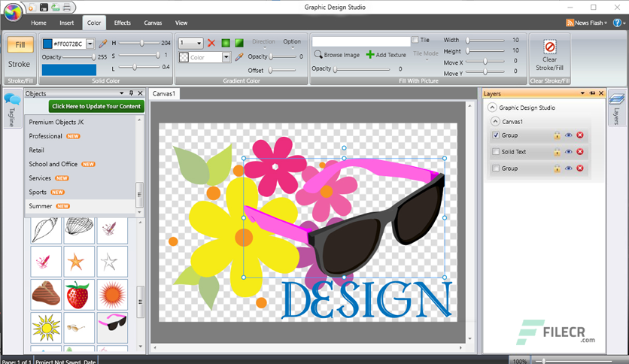Viewport: 629px width, 364px height.
Task: Insert the strawberry object thumbnail
Action: point(78,295)
